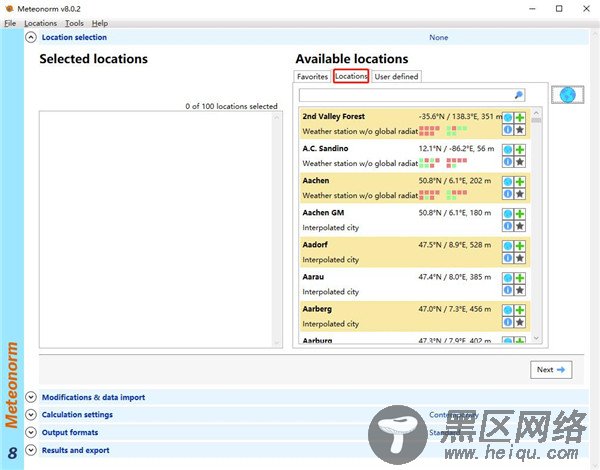Open info icon for Aachen weather station
This screenshot has width=600, height=470.
pyautogui.click(x=508, y=194)
